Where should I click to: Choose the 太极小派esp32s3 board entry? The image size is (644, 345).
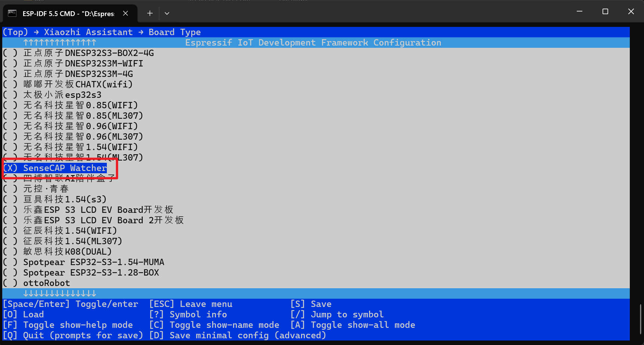click(x=62, y=95)
